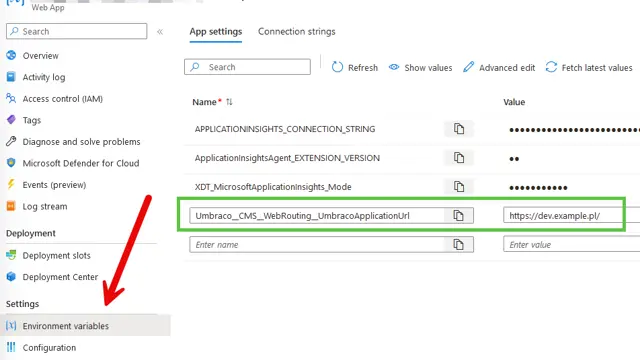Click hidden value of XDT_MicrosoftApplicationInsights_Mode
This screenshot has width=640, height=360.
(x=538, y=188)
